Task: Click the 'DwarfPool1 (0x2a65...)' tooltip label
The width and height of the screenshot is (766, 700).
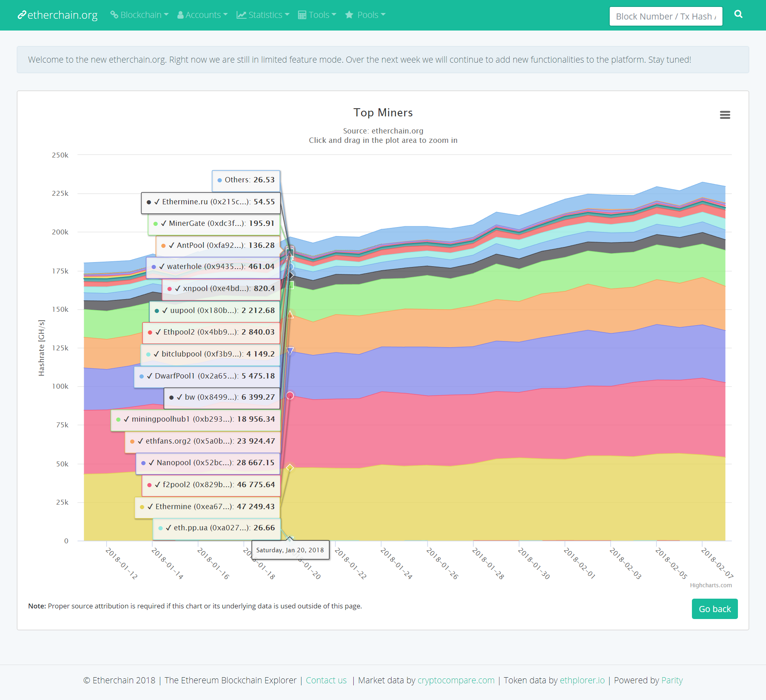Action: tap(207, 376)
